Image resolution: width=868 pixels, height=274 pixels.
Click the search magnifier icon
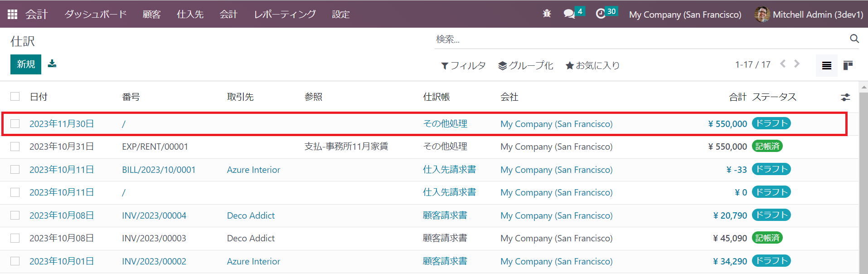[x=854, y=39]
